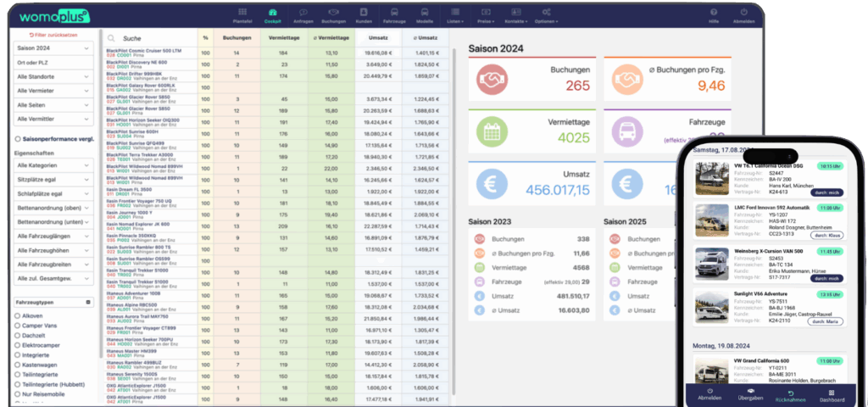Select the Integrierte vehicle type

(18, 355)
